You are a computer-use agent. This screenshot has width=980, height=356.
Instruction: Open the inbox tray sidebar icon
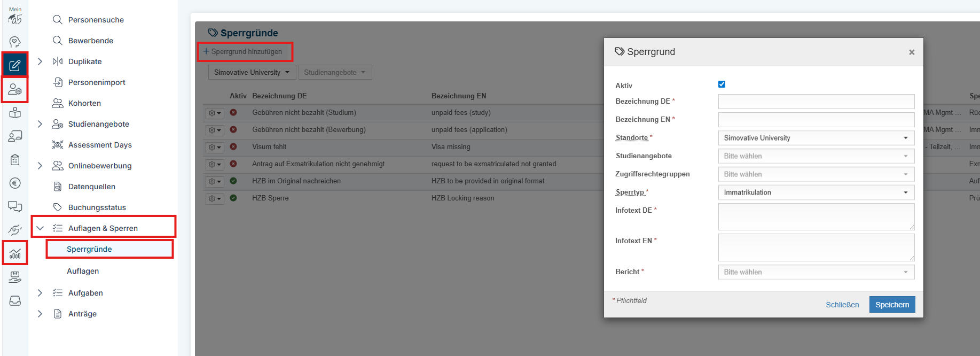15,301
